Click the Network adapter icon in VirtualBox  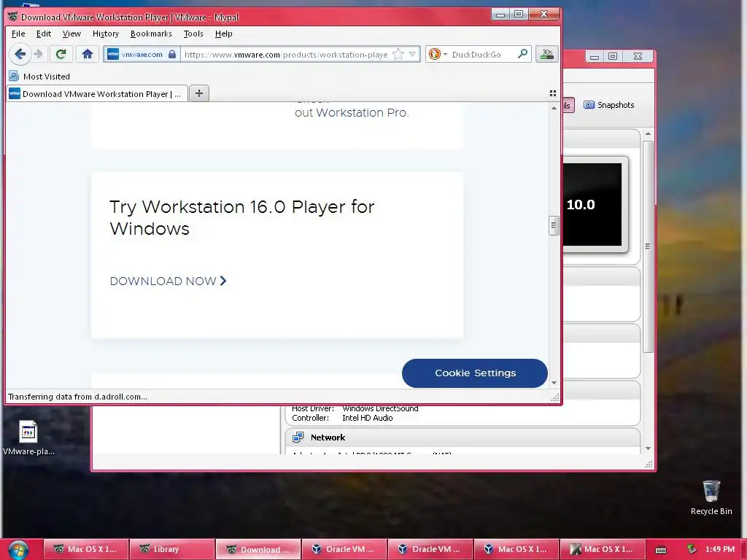coord(298,437)
